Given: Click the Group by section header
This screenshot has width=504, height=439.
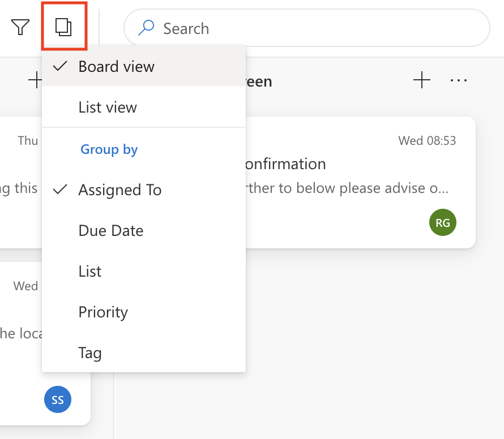Looking at the screenshot, I should (x=109, y=149).
